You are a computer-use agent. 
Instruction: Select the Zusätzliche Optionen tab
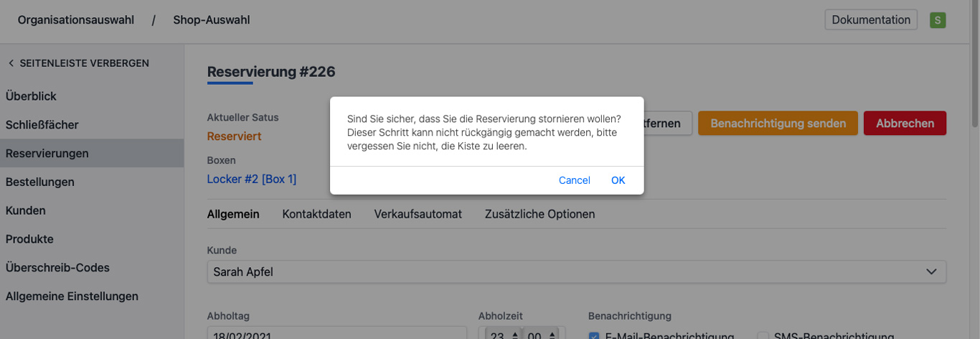pyautogui.click(x=540, y=214)
